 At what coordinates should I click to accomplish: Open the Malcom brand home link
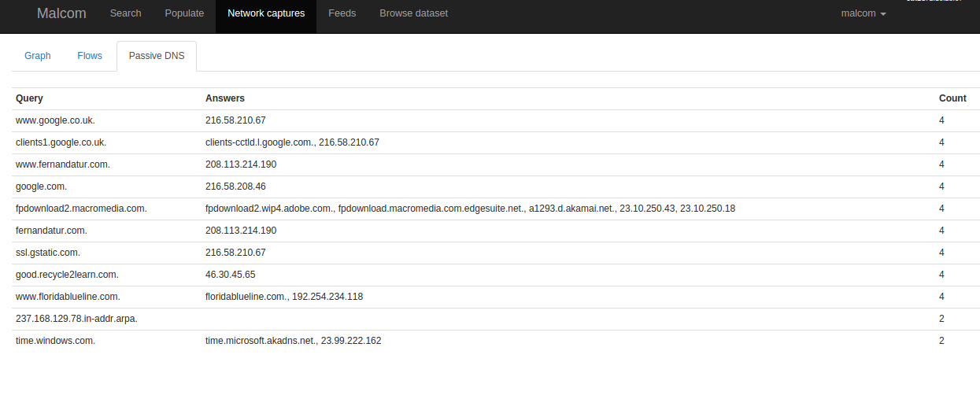point(61,13)
